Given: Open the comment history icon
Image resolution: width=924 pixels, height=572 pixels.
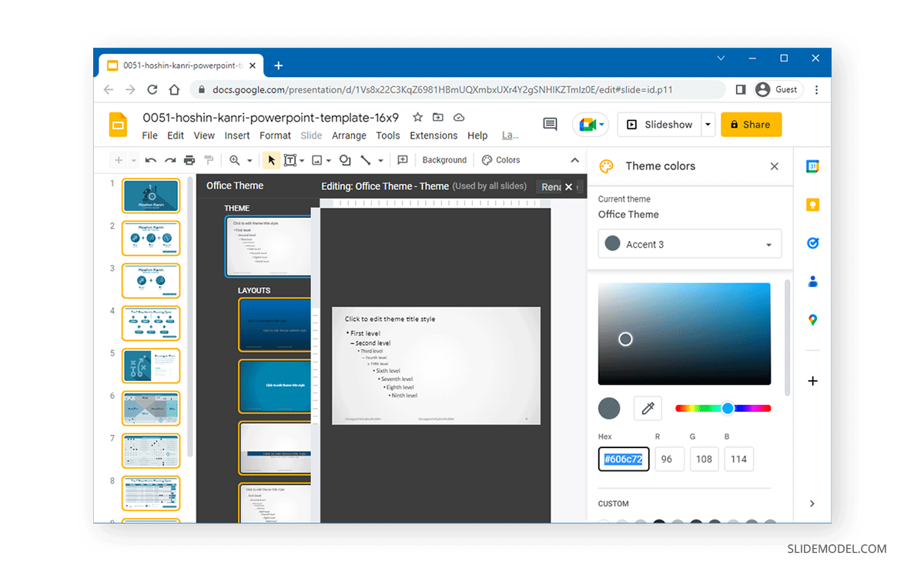Looking at the screenshot, I should coord(550,123).
